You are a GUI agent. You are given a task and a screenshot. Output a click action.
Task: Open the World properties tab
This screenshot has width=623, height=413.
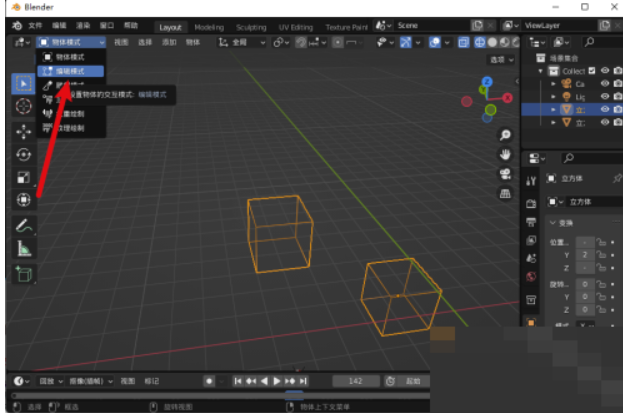(531, 276)
